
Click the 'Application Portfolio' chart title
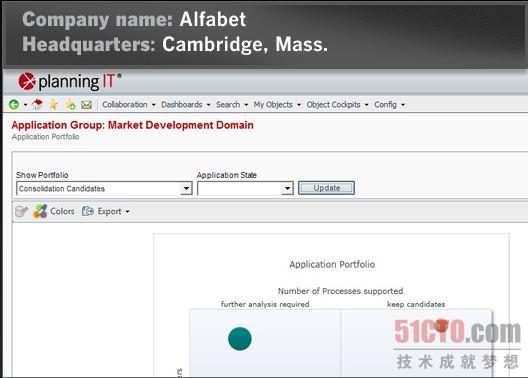332,264
